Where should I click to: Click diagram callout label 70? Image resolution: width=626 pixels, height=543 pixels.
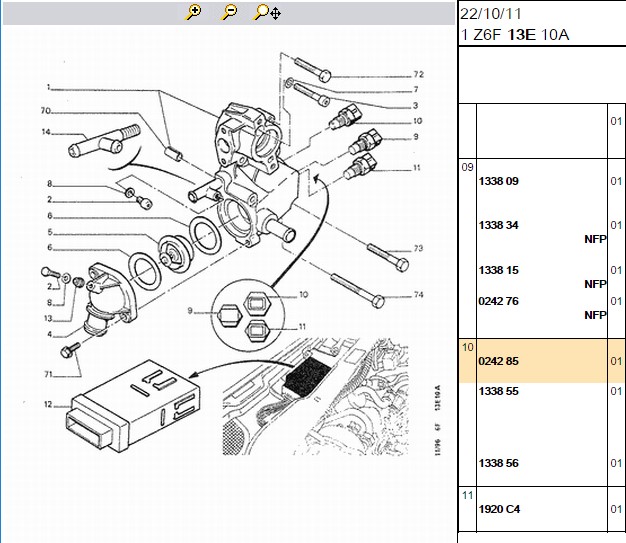pos(46,110)
